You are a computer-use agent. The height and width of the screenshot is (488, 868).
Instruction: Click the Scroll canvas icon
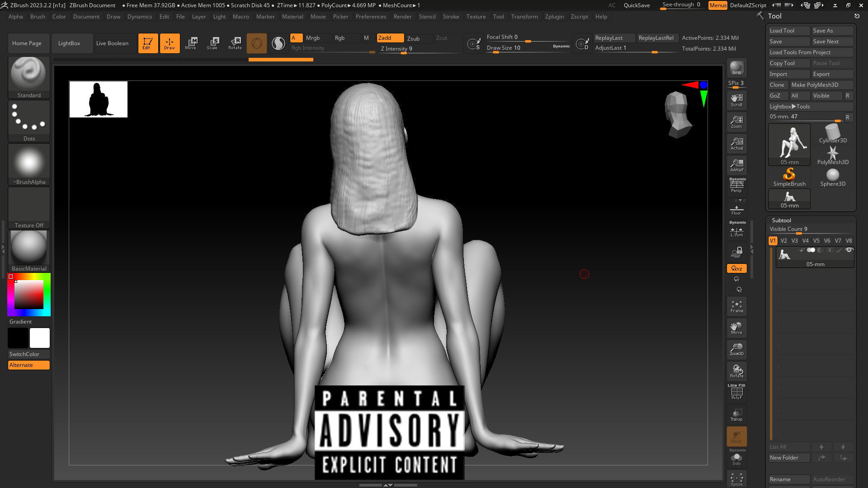[736, 100]
